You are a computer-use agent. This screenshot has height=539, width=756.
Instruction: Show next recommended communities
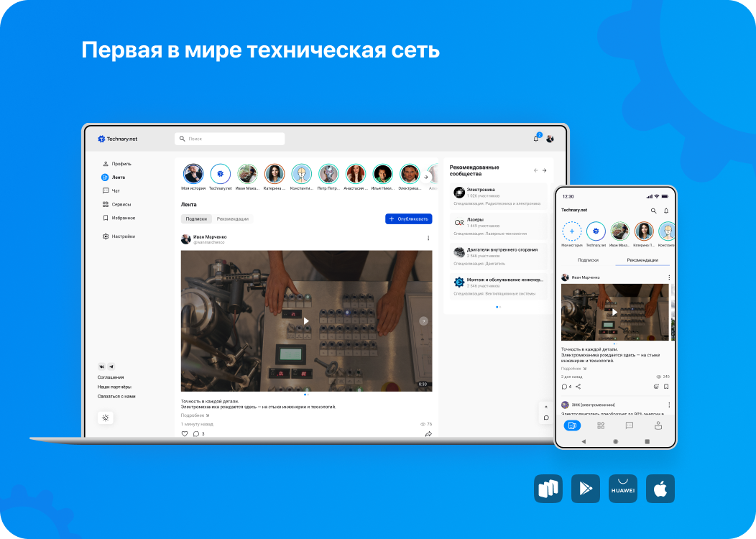(544, 170)
